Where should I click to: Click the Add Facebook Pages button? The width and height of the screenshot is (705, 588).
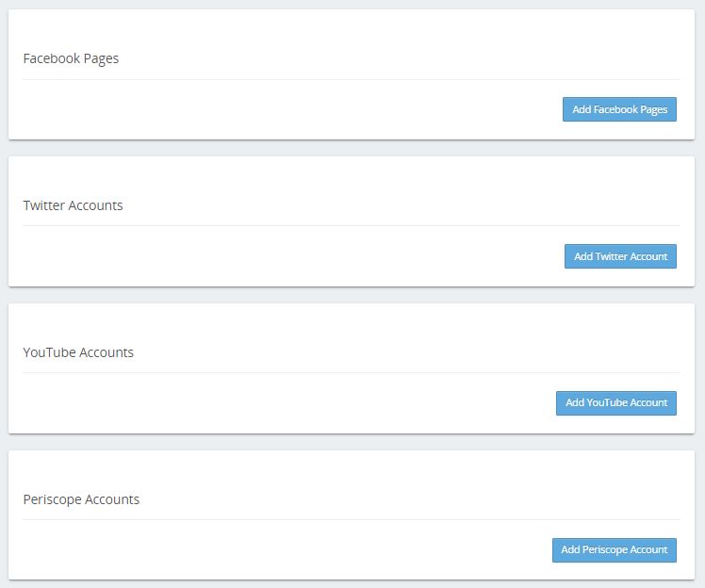[x=619, y=109]
